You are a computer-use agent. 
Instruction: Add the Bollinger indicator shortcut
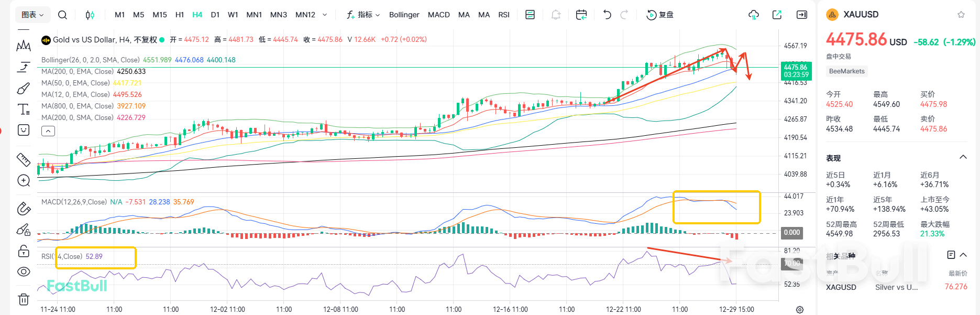tap(404, 15)
